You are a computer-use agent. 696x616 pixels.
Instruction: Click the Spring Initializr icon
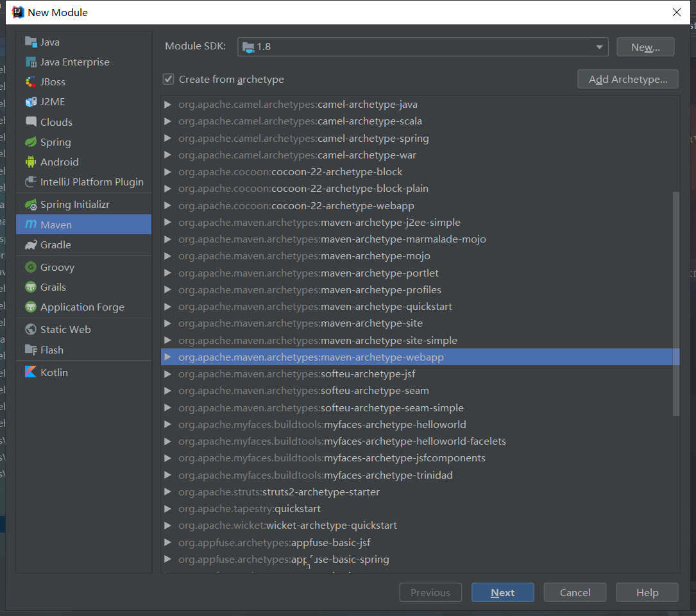click(x=31, y=204)
